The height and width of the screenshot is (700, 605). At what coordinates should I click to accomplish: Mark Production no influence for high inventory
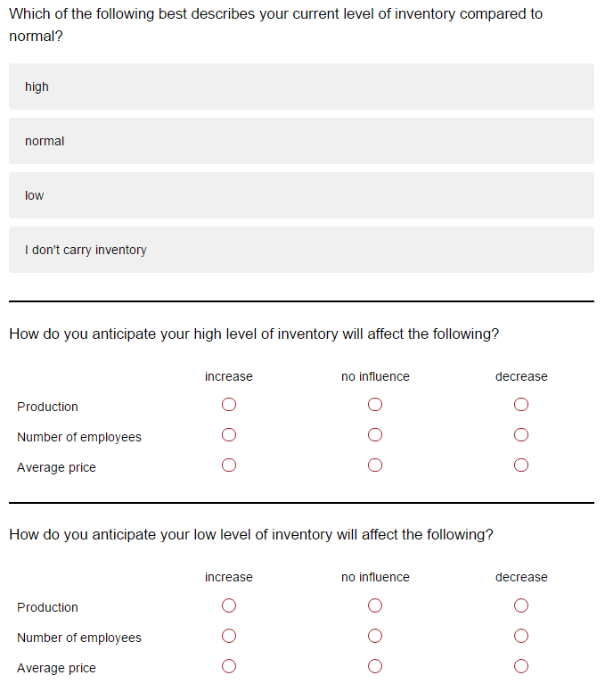(375, 405)
